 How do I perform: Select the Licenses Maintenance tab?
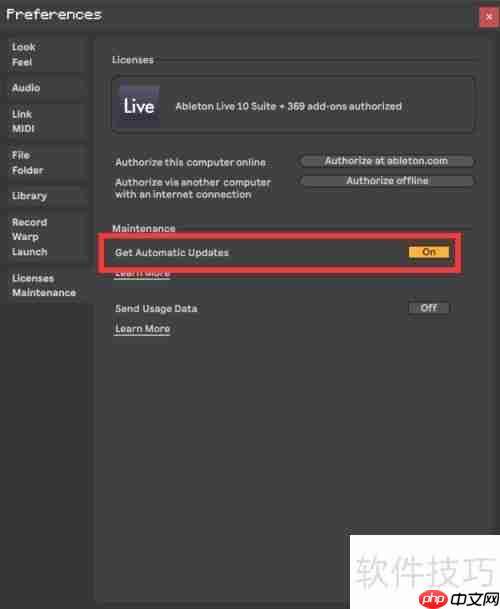tap(47, 285)
